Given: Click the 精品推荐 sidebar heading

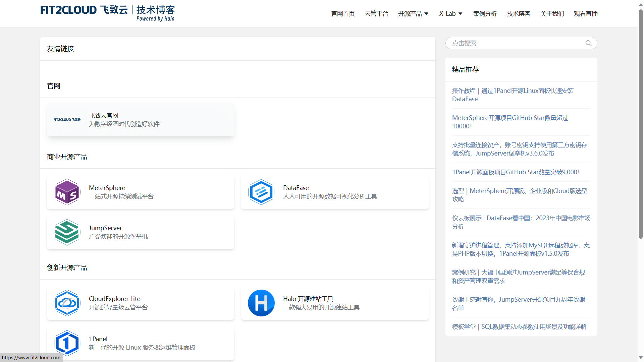Looking at the screenshot, I should pos(465,69).
